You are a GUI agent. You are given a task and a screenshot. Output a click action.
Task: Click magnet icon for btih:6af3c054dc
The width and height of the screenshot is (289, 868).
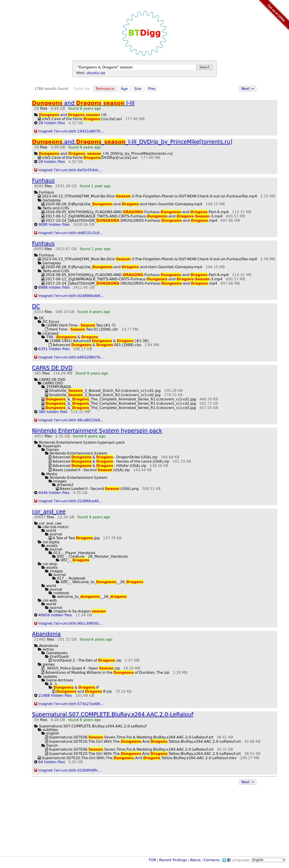(x=36, y=170)
